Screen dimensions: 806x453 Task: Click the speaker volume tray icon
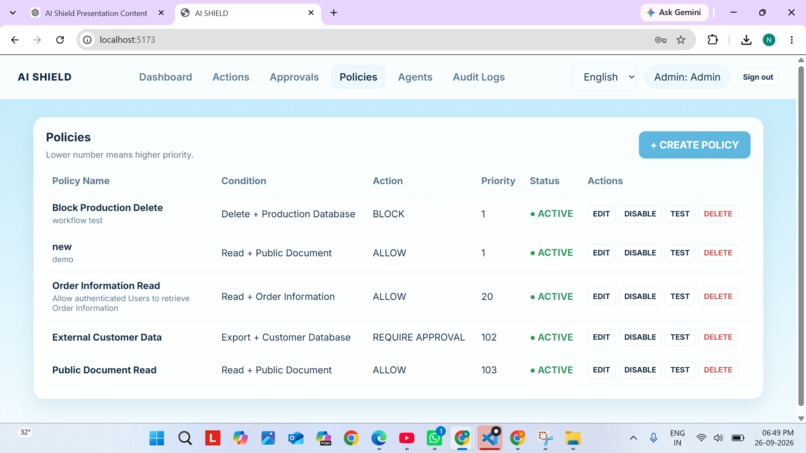pyautogui.click(x=718, y=438)
